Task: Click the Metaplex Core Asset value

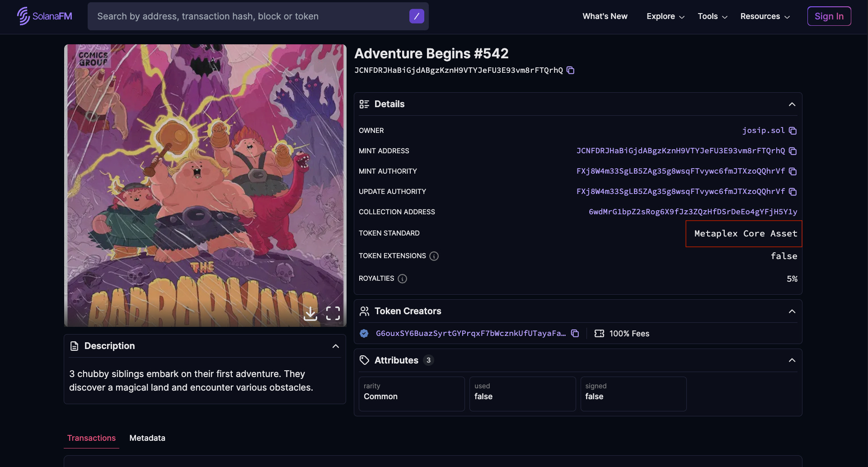Action: pos(746,234)
